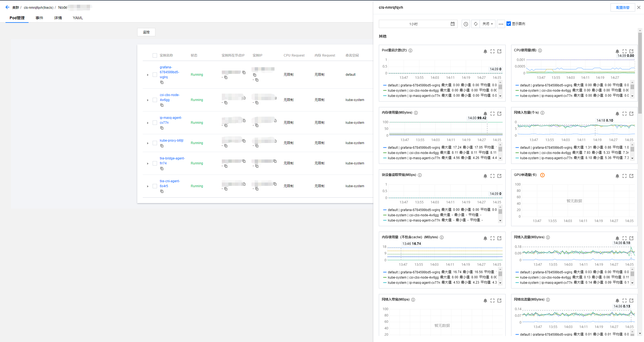The height and width of the screenshot is (342, 644).
Task: Select all pods via header checkbox
Action: (155, 55)
